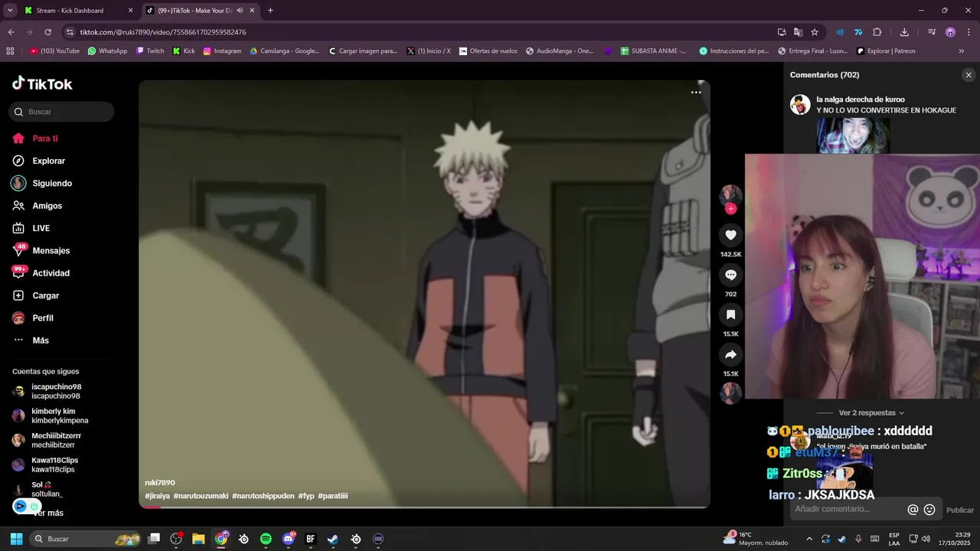Open the emoji picker in comment box

pos(929,510)
